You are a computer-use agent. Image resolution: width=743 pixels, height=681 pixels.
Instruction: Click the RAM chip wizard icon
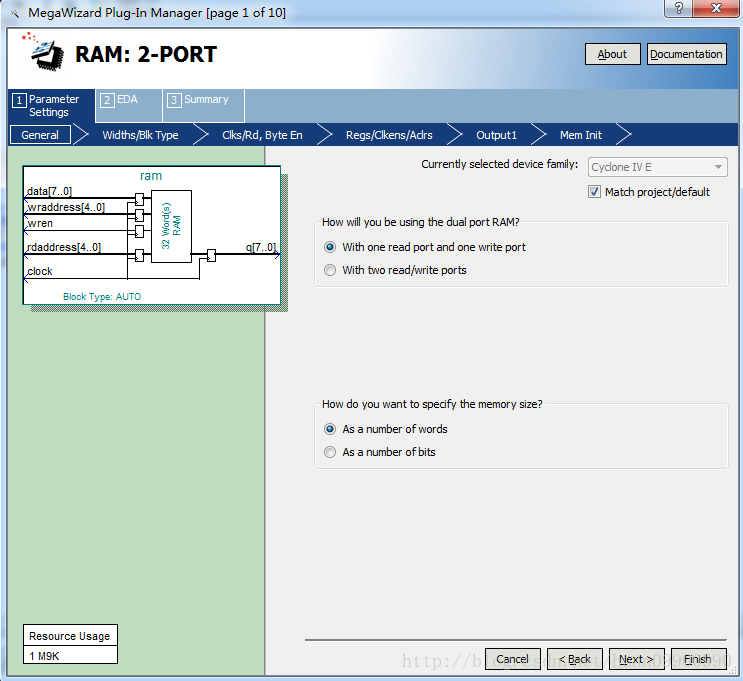(x=44, y=53)
